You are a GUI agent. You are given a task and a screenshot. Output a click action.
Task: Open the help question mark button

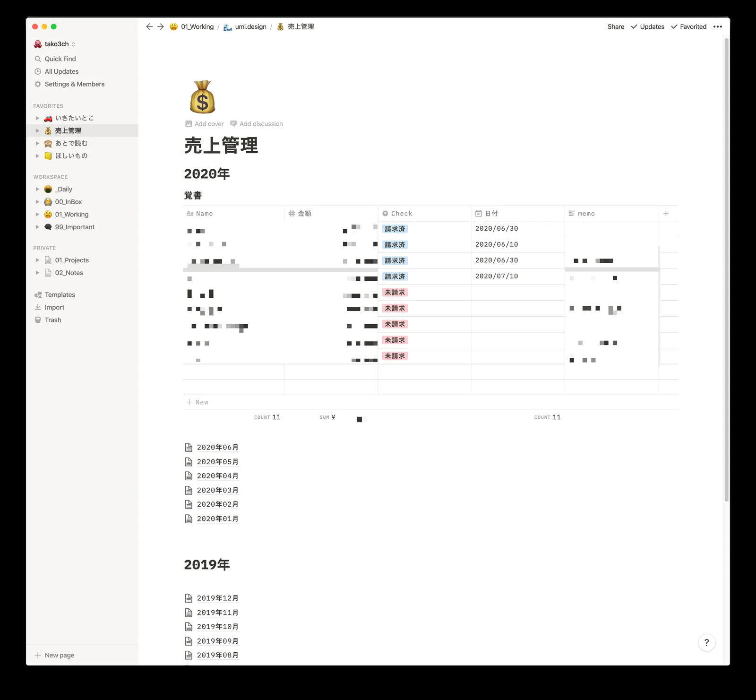706,642
